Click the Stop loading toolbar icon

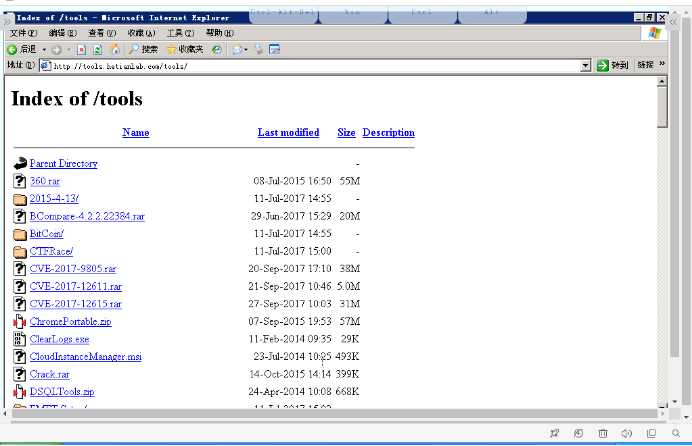82,50
